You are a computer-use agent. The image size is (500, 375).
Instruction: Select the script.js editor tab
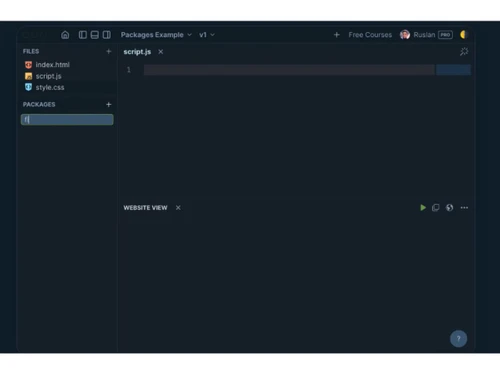point(137,52)
